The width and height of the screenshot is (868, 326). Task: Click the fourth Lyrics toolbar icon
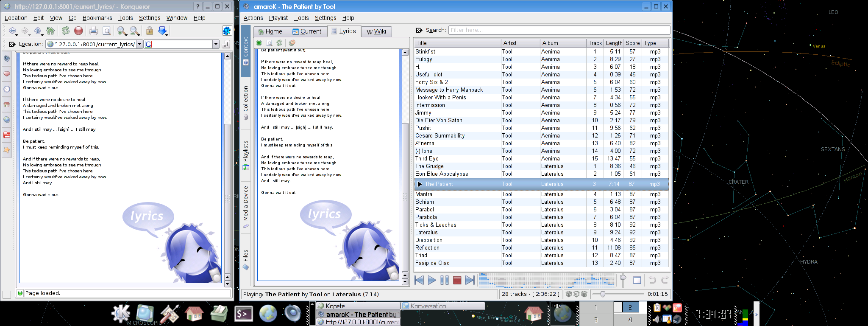pyautogui.click(x=292, y=43)
